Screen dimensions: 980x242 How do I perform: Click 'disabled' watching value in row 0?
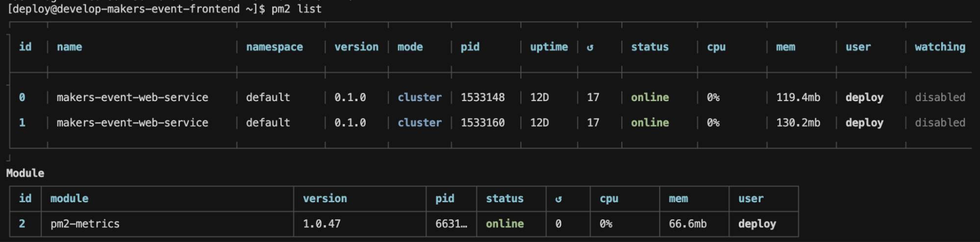click(940, 98)
